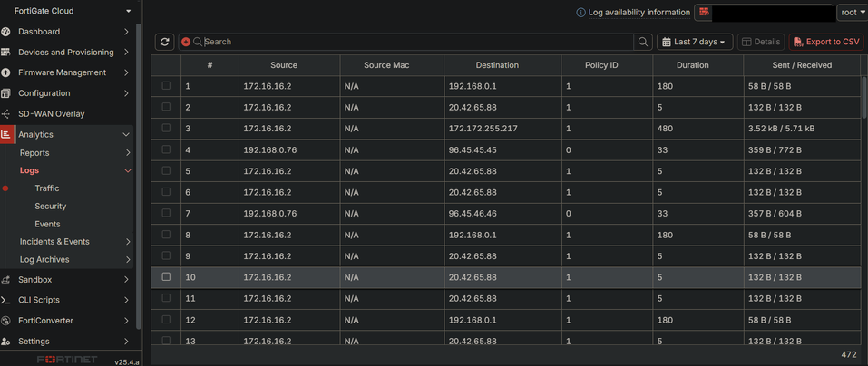Click the refresh icon beside search bar
The width and height of the screenshot is (868, 366).
164,42
